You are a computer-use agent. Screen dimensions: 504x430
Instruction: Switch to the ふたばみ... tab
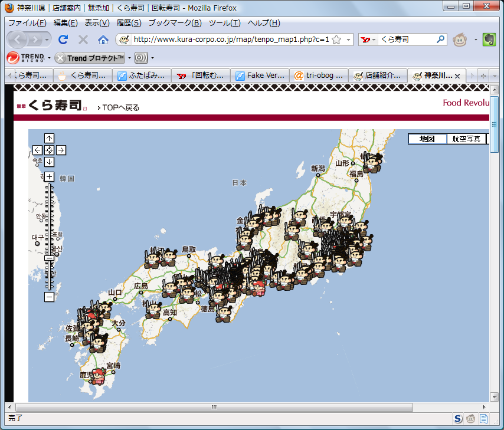[142, 76]
